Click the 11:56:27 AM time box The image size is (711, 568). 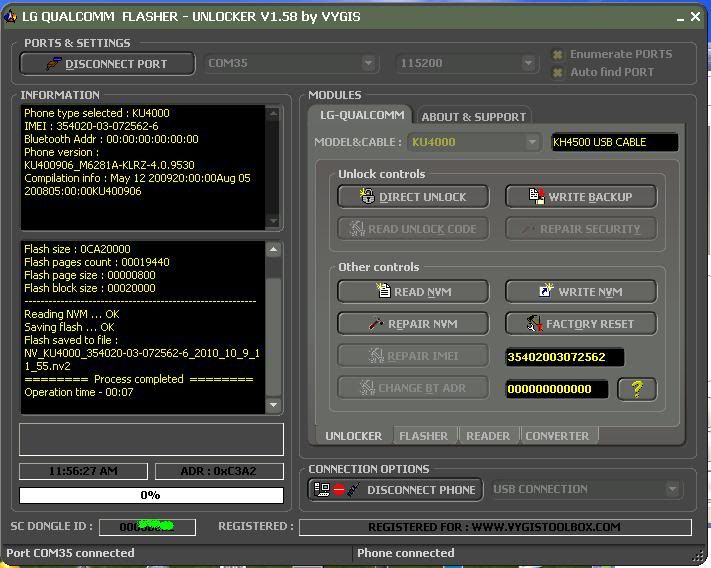[x=83, y=471]
